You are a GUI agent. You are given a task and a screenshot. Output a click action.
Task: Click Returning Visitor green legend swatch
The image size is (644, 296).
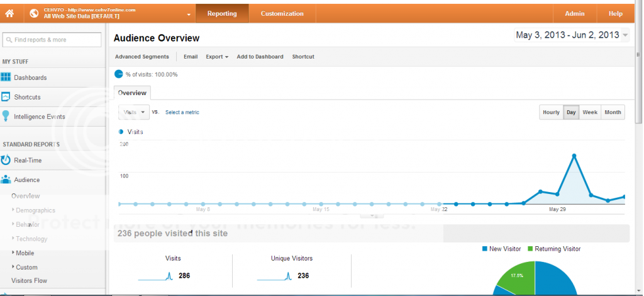pyautogui.click(x=530, y=249)
